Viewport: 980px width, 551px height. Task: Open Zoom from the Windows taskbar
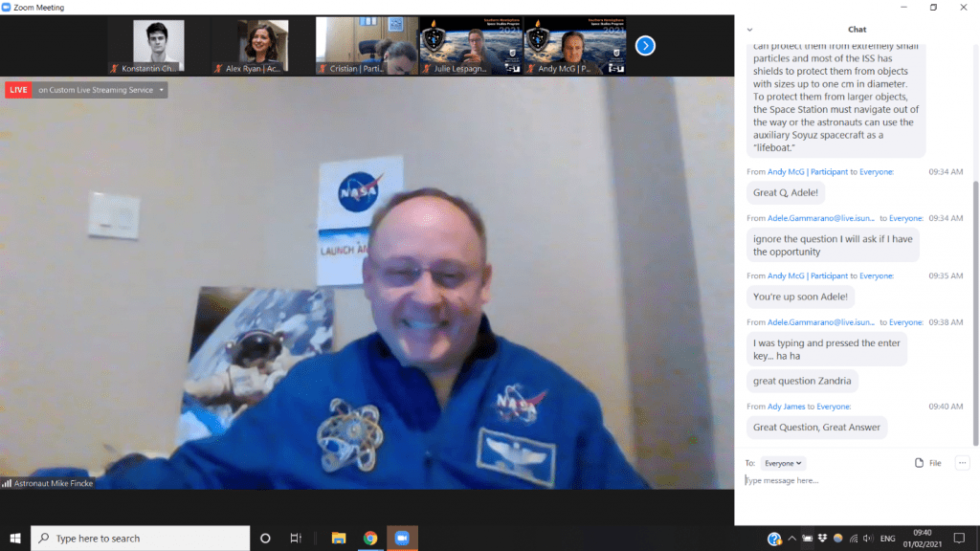(x=401, y=538)
